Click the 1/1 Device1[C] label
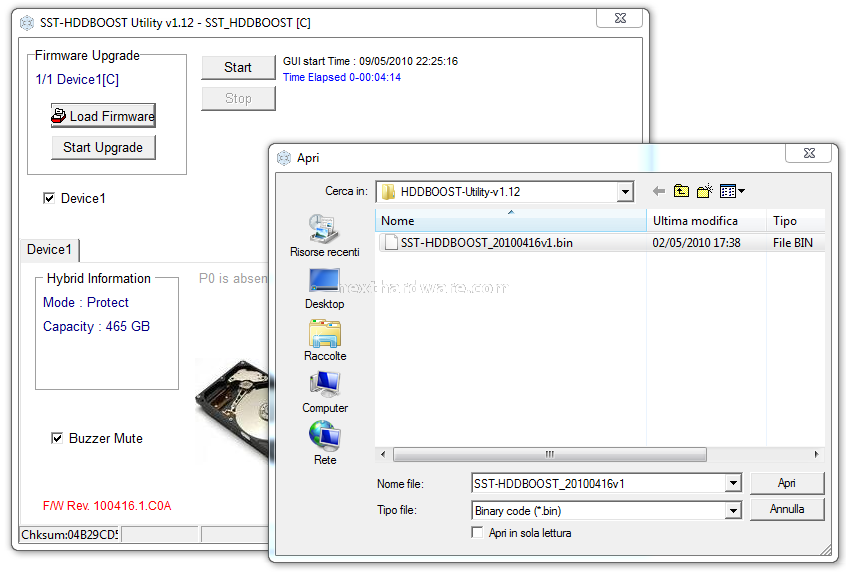 77,80
